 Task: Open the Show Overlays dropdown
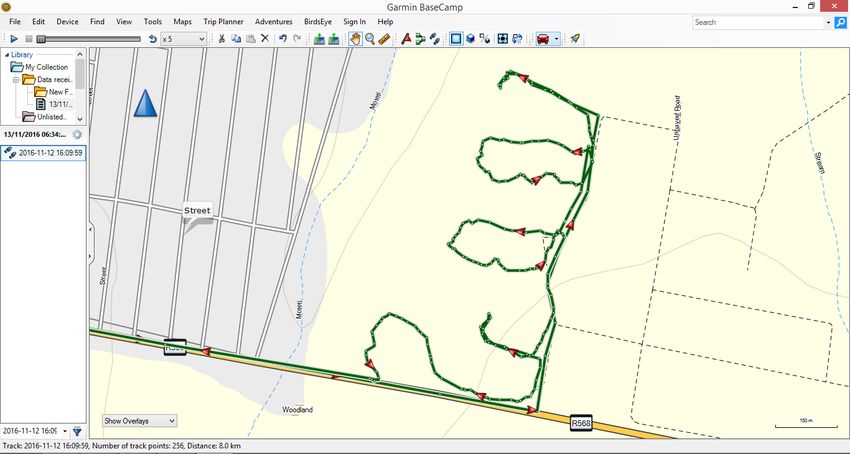(139, 420)
